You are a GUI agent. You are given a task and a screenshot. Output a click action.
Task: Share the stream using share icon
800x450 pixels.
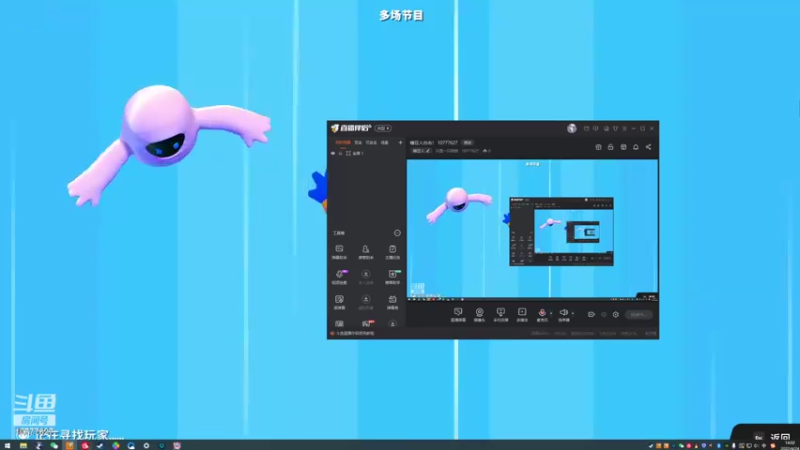click(648, 147)
